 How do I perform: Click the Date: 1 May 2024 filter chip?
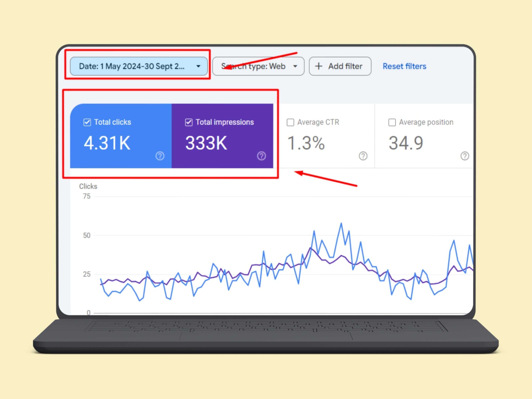coord(132,66)
